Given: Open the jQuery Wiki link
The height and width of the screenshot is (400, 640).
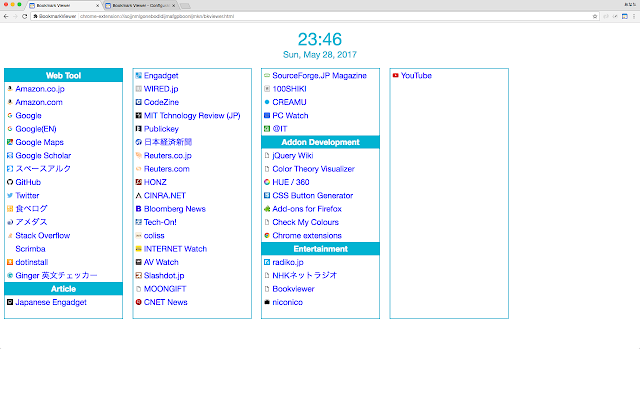Looking at the screenshot, I should [x=292, y=156].
